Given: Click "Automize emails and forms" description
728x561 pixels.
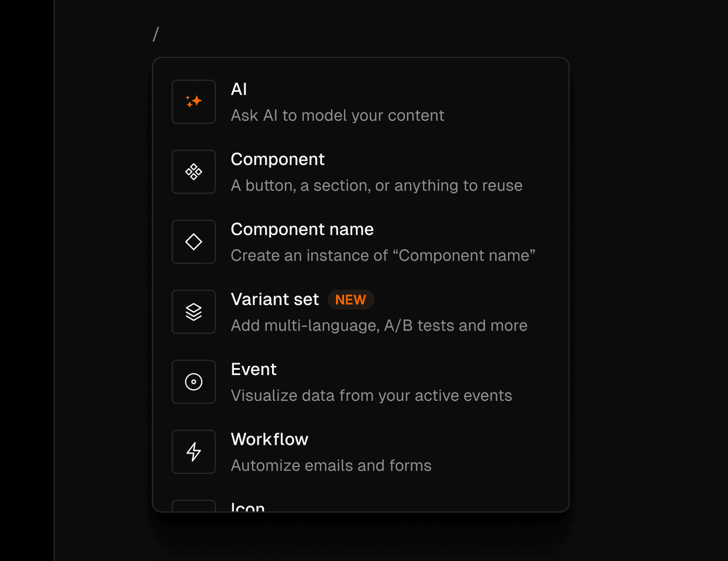Looking at the screenshot, I should [331, 466].
